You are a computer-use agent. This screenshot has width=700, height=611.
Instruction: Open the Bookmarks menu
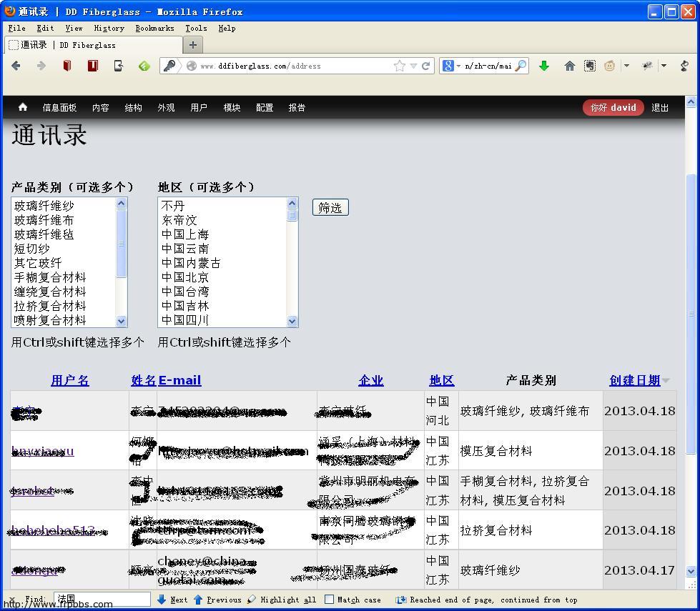[154, 29]
